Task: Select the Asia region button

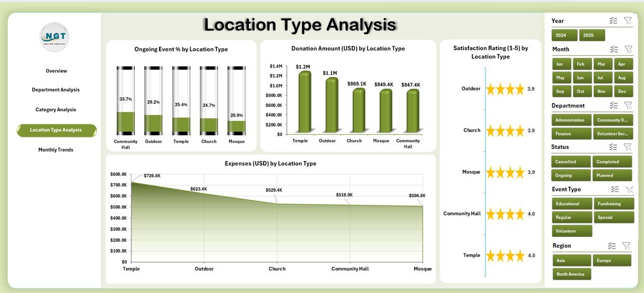Action: coord(572,261)
